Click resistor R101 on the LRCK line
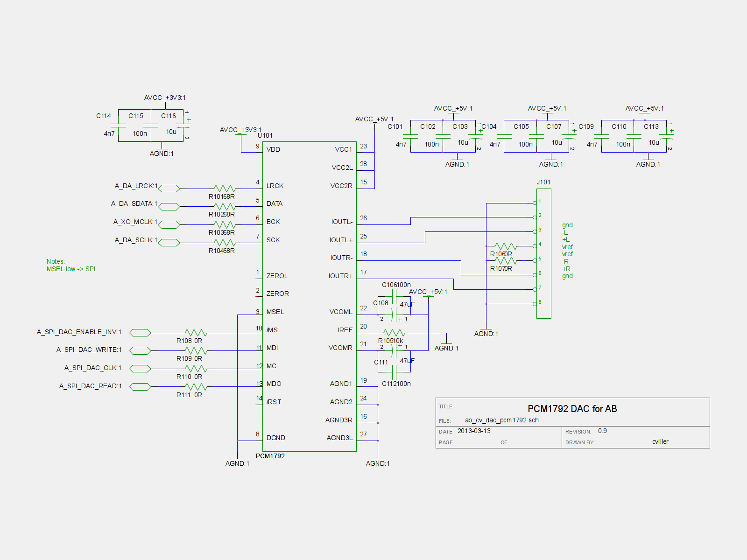747x560 pixels. (x=225, y=189)
